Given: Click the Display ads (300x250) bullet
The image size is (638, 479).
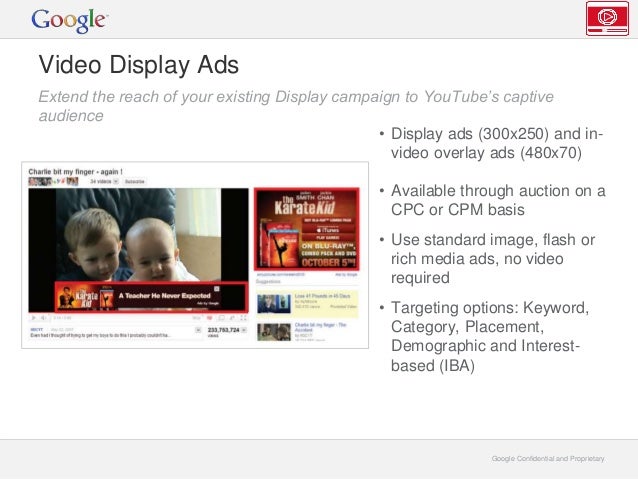Looking at the screenshot, I should [x=497, y=143].
